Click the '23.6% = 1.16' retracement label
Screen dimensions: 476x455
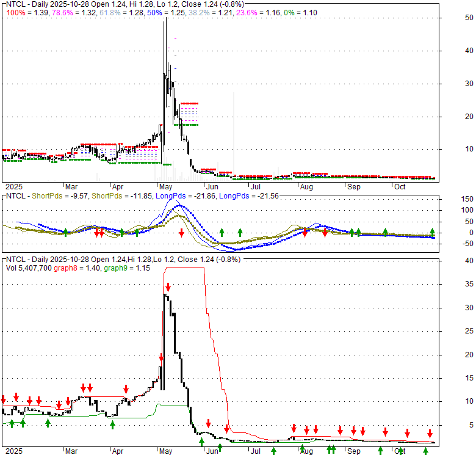pos(258,13)
